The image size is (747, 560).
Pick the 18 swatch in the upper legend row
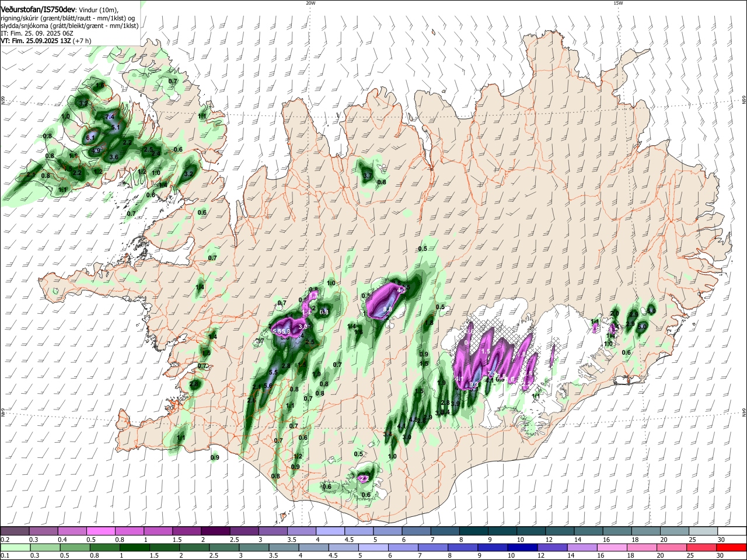646,531
